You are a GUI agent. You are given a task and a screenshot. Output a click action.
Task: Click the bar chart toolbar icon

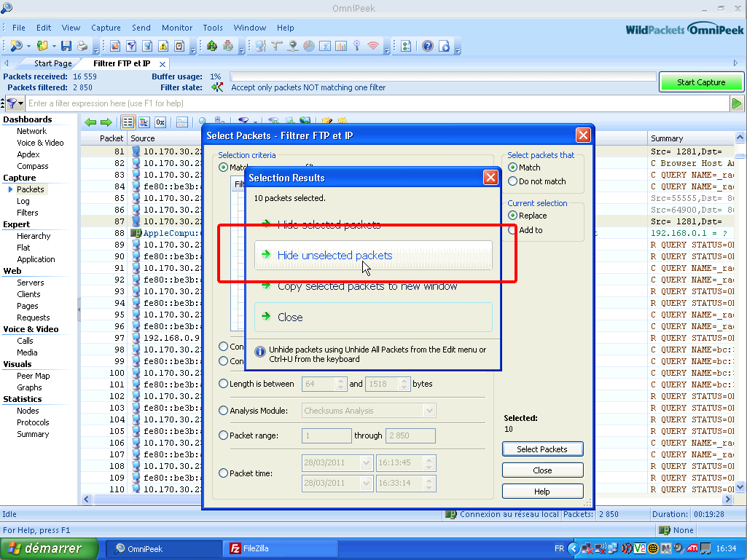tap(341, 46)
